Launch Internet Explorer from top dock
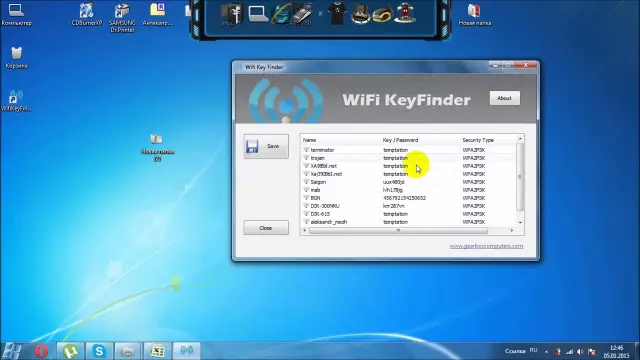The height and width of the screenshot is (360, 640). [282, 14]
